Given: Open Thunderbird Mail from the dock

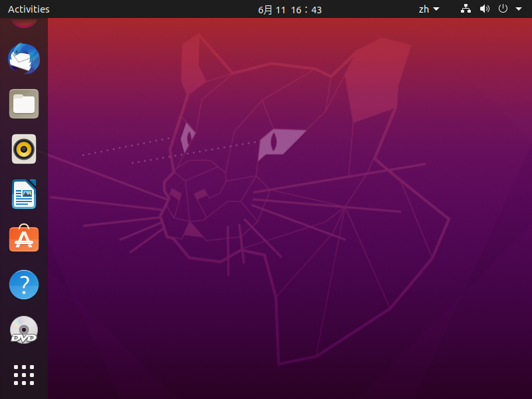Looking at the screenshot, I should pyautogui.click(x=24, y=59).
